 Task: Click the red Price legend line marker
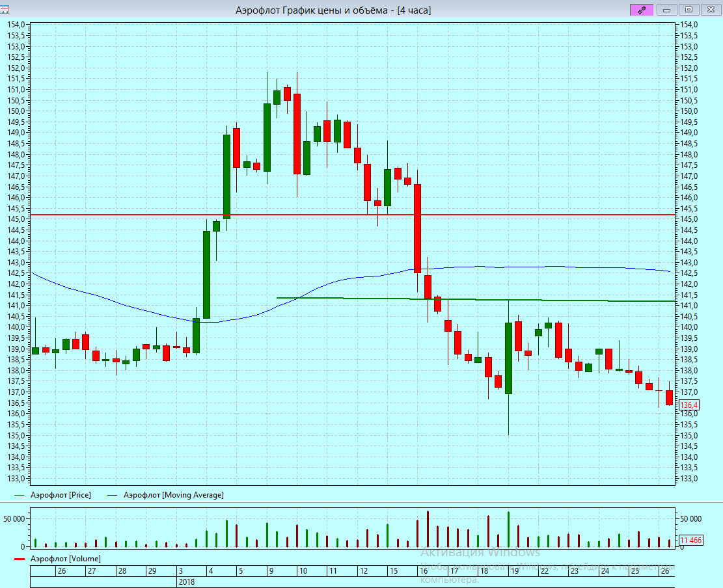click(20, 496)
